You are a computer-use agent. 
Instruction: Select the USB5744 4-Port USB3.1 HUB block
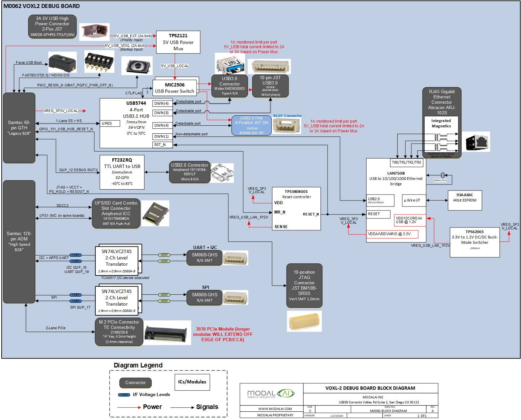137,123
